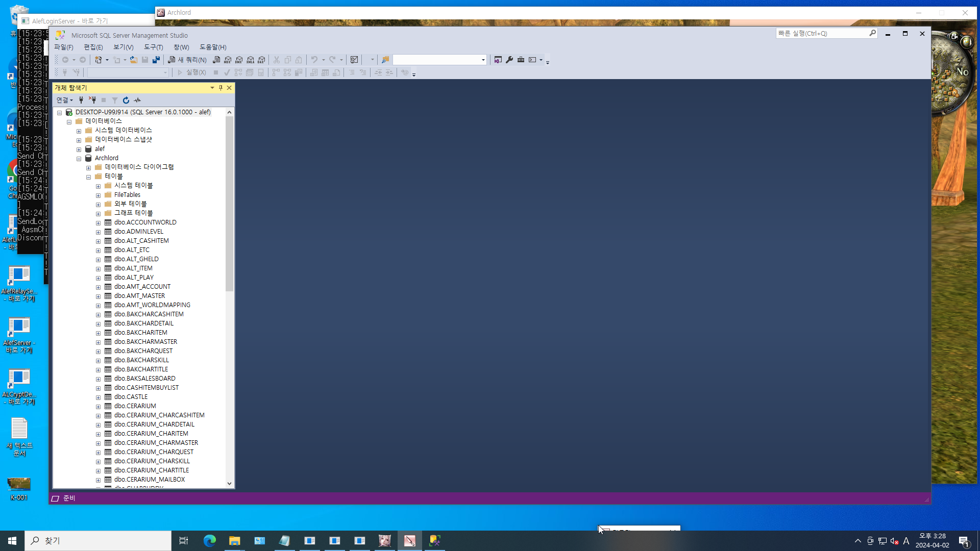Open the 도움말(H) menu
This screenshot has height=551, width=980.
pyautogui.click(x=213, y=47)
